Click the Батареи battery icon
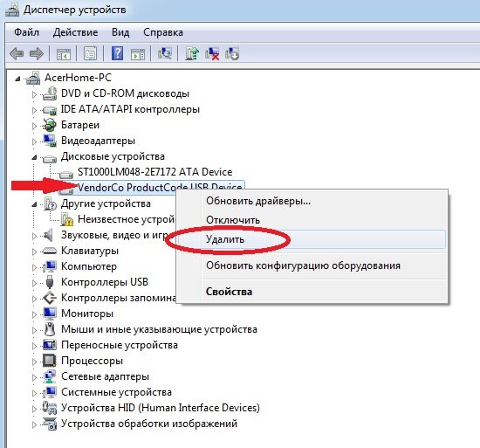Image resolution: width=480 pixels, height=448 pixels. point(49,125)
